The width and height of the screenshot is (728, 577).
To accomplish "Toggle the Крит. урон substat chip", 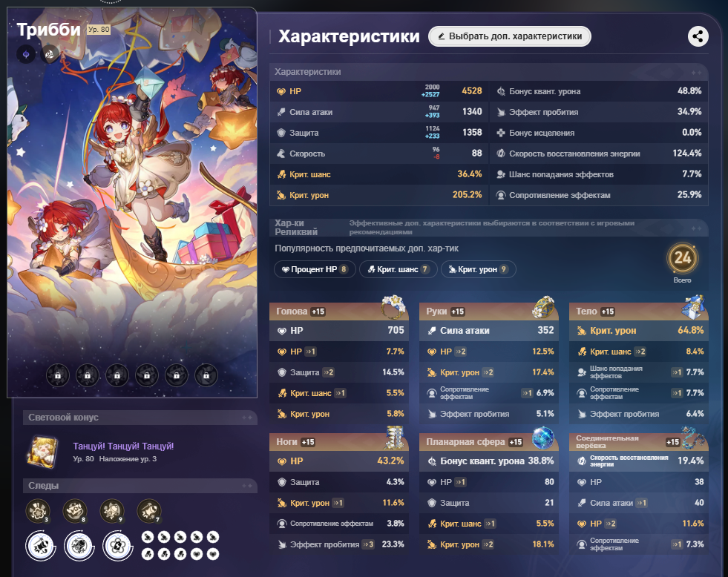I will (x=478, y=269).
